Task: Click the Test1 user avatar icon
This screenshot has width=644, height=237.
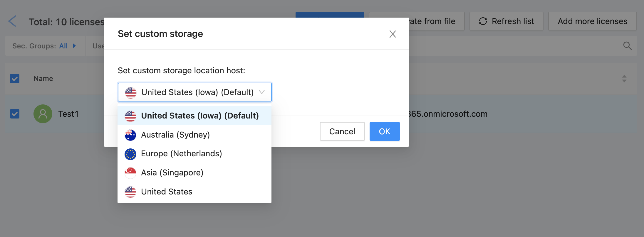Action: pos(43,114)
